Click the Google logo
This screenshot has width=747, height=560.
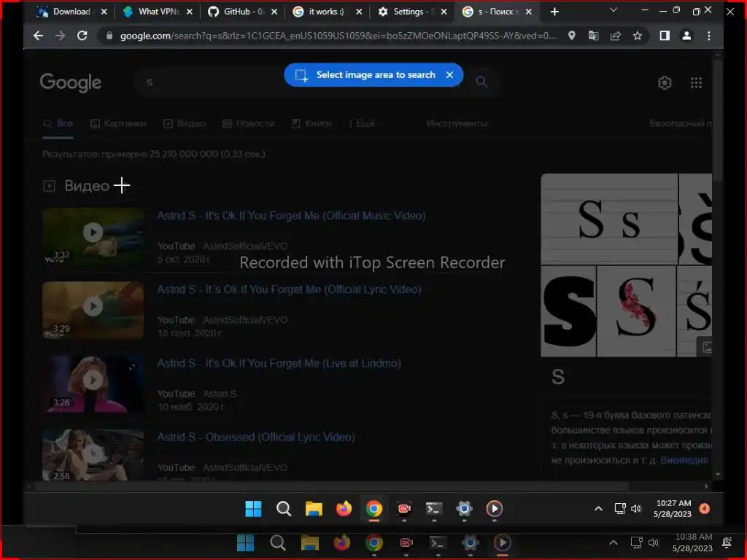(71, 82)
